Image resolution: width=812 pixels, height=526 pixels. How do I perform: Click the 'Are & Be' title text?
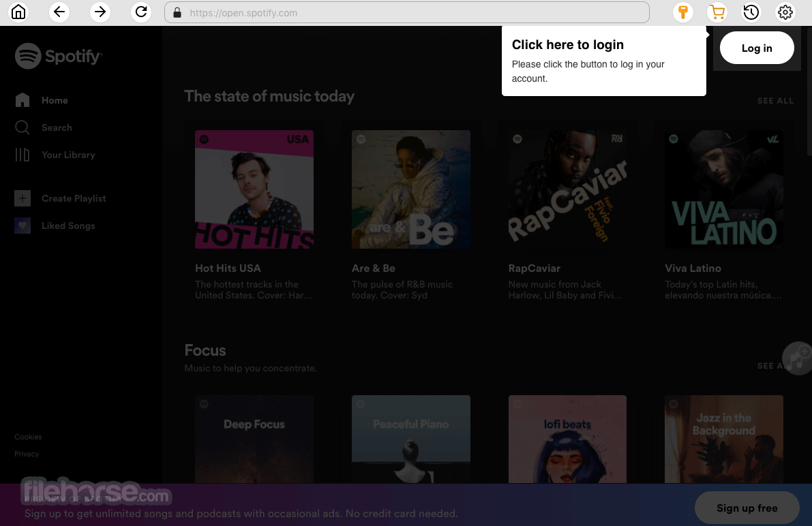(374, 268)
